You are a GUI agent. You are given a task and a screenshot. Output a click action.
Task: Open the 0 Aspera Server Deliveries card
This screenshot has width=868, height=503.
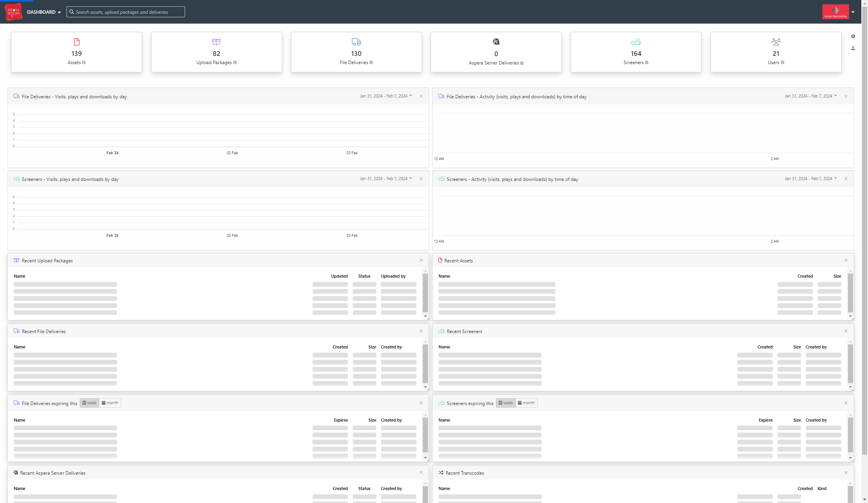pos(496,52)
